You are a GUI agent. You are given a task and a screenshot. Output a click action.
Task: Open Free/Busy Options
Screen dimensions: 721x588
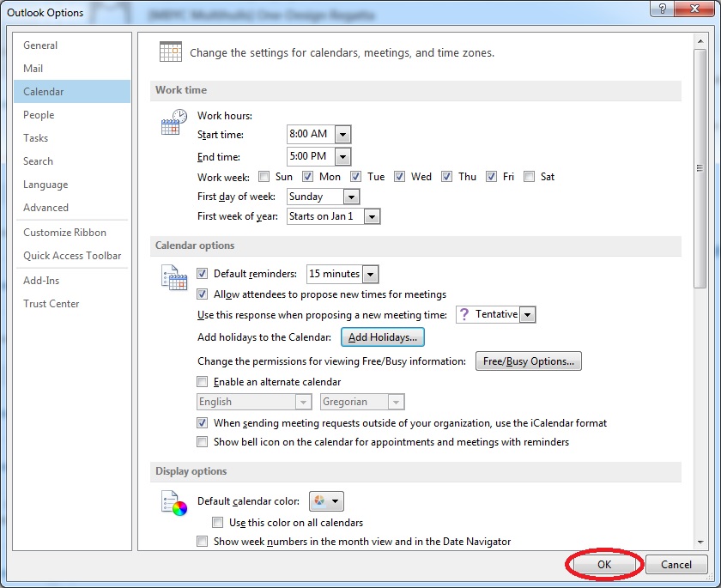click(x=529, y=361)
